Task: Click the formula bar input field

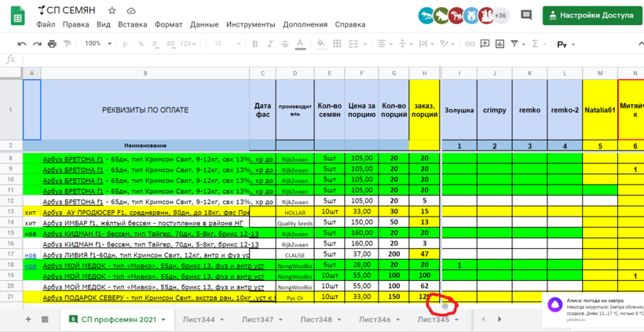Action: point(314,60)
